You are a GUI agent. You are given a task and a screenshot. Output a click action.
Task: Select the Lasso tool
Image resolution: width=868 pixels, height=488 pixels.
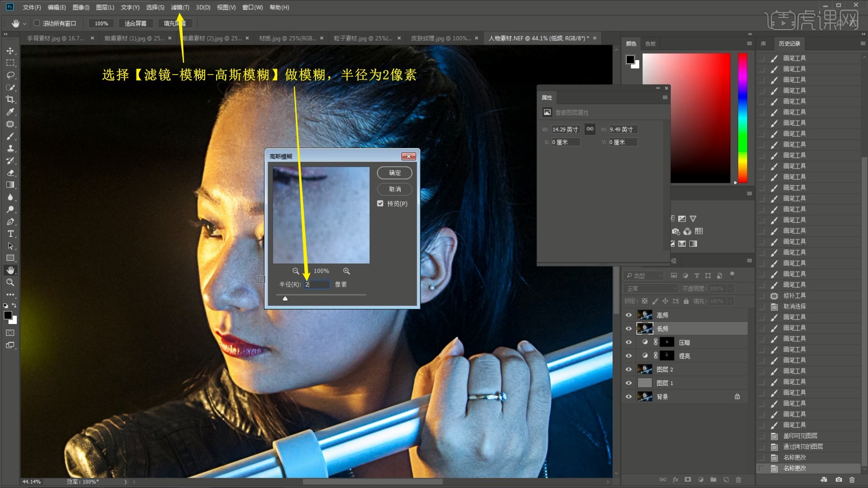point(10,75)
